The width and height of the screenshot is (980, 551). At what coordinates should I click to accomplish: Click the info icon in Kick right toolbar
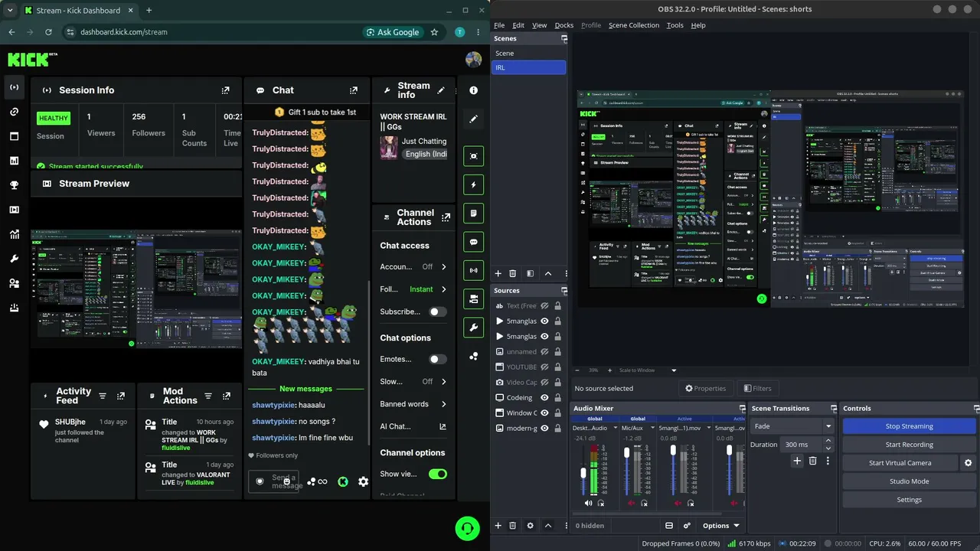click(x=473, y=90)
